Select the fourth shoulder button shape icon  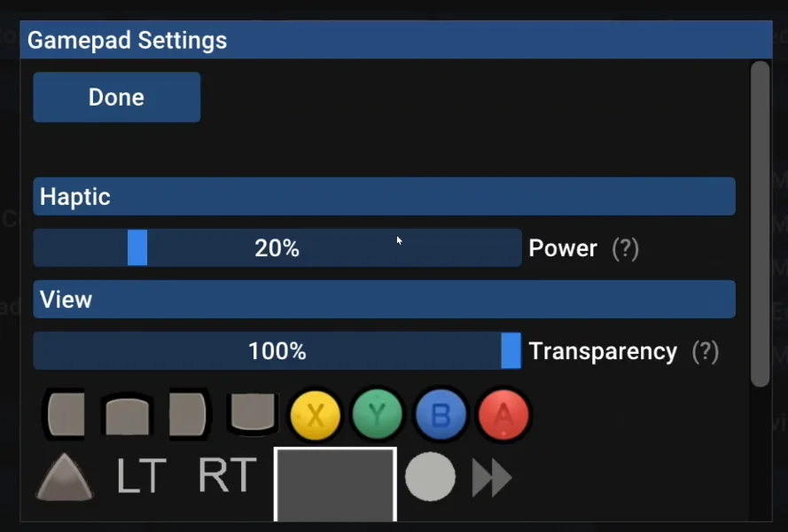[x=252, y=414]
